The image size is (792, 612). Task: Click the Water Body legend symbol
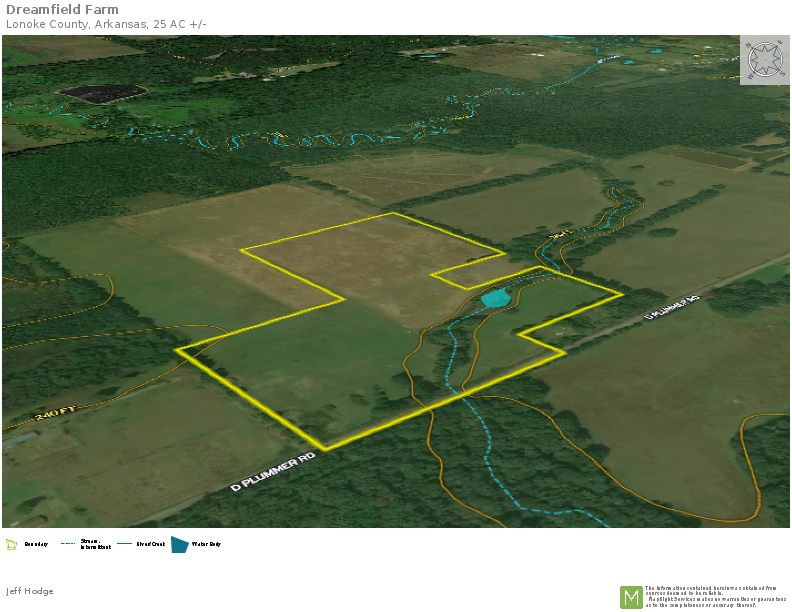[179, 545]
